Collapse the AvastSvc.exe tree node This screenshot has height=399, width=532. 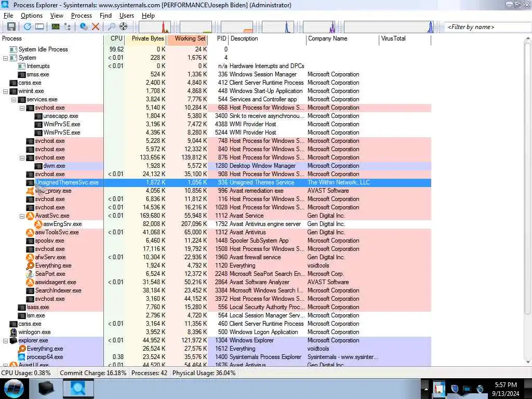22,216
